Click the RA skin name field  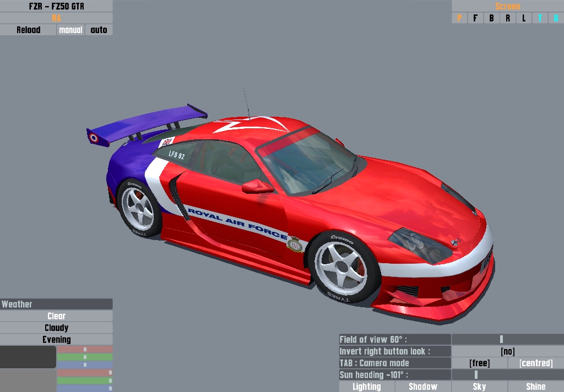click(x=56, y=18)
